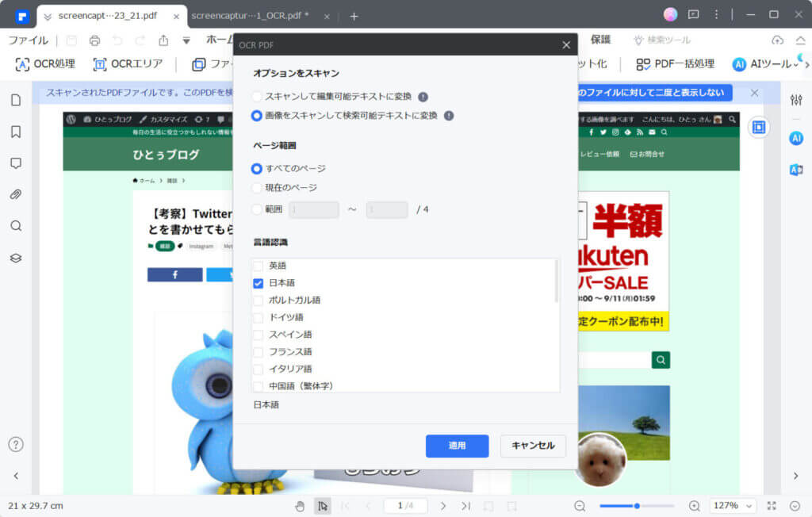The height and width of the screenshot is (517, 812).
Task: Select the hand pan tool
Action: tap(300, 506)
